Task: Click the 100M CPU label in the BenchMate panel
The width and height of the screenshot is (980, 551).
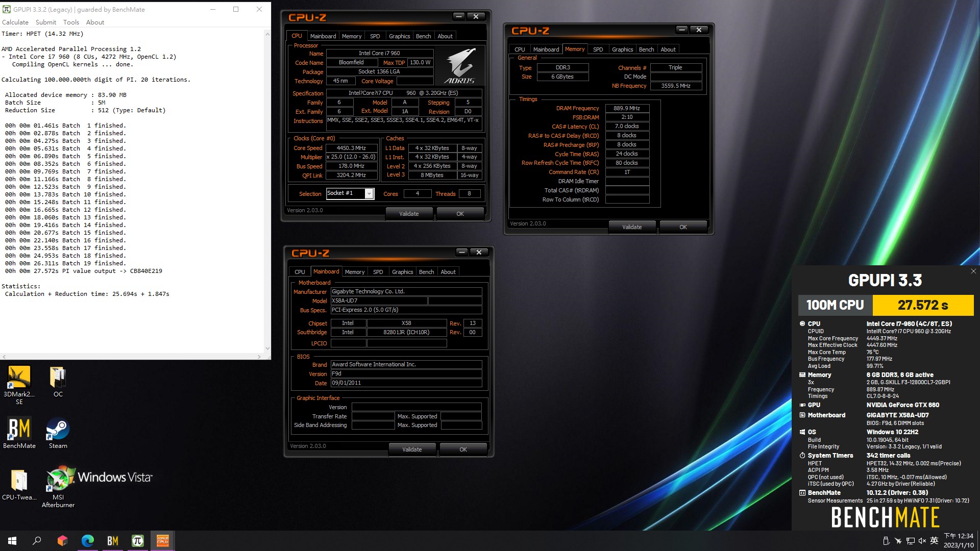Action: pos(835,306)
